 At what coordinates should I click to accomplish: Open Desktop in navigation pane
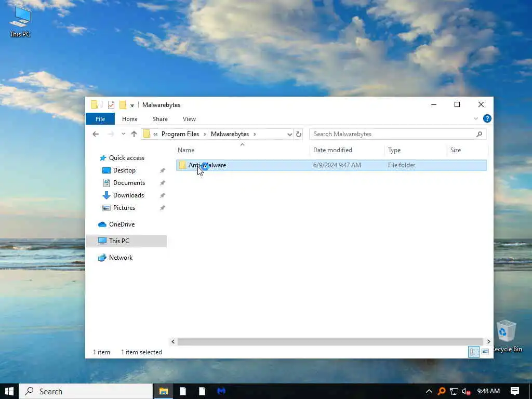click(x=124, y=170)
